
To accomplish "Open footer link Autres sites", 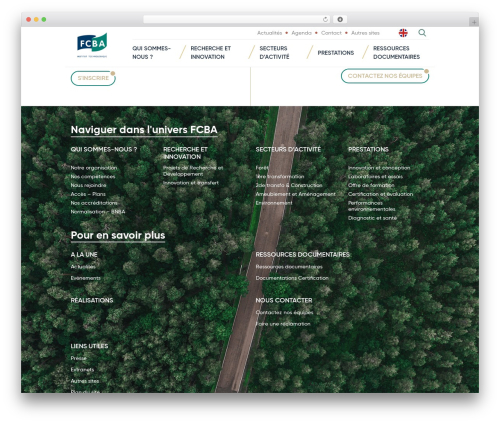I will (85, 381).
